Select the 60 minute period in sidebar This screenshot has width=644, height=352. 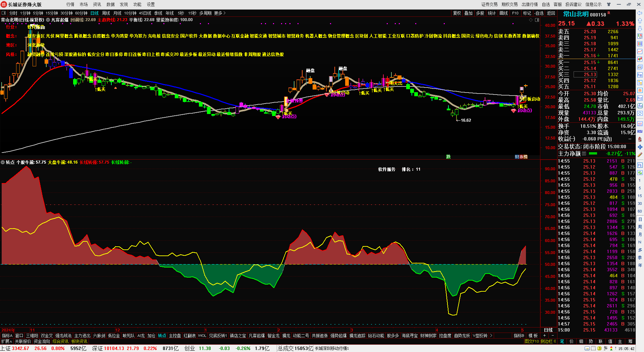640,211
